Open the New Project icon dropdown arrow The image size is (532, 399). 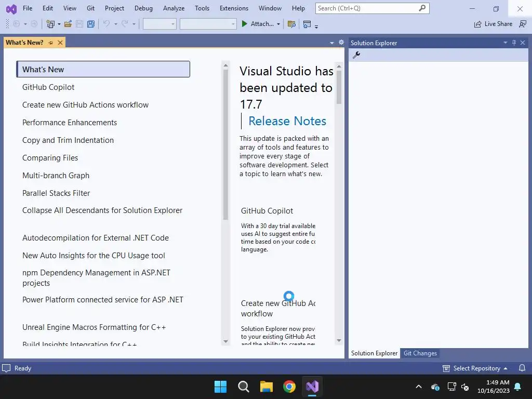click(x=59, y=24)
